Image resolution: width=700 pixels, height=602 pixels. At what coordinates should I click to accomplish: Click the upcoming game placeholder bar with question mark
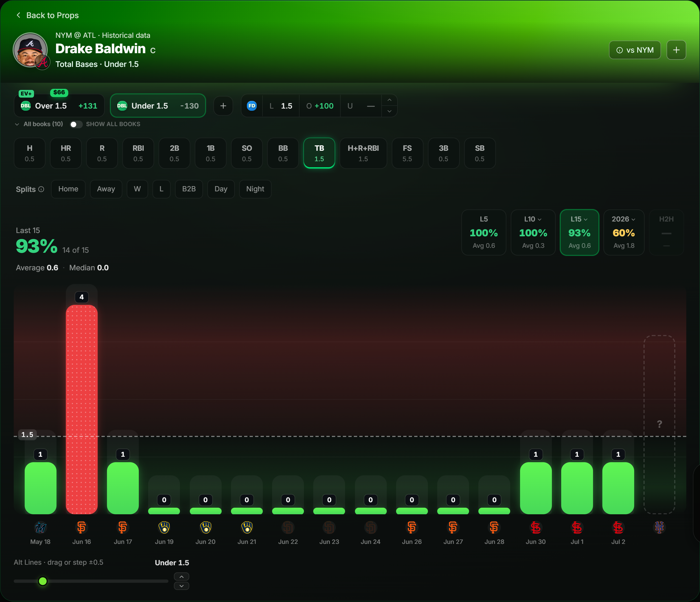tap(659, 424)
